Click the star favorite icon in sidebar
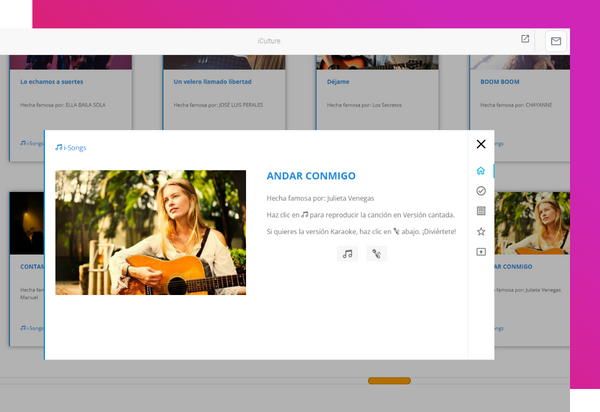The image size is (600, 412). point(481,231)
